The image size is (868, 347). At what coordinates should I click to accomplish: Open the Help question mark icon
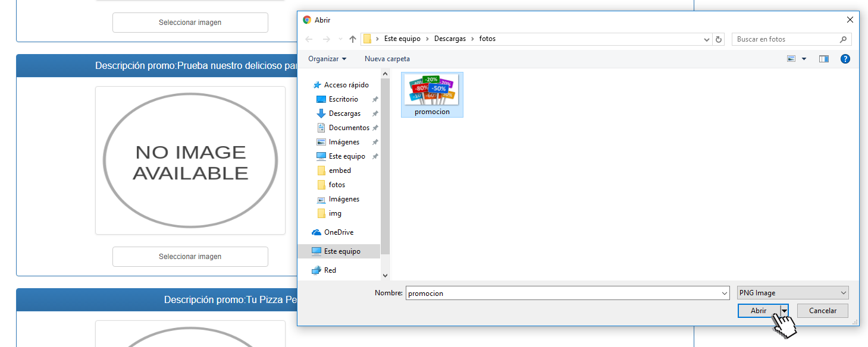845,59
